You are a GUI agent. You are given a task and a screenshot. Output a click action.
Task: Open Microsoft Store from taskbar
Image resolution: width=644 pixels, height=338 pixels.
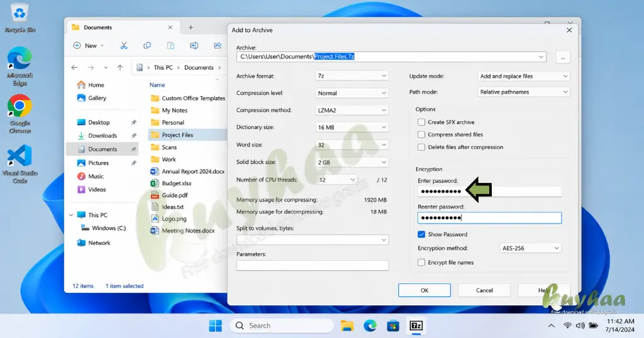point(393,325)
